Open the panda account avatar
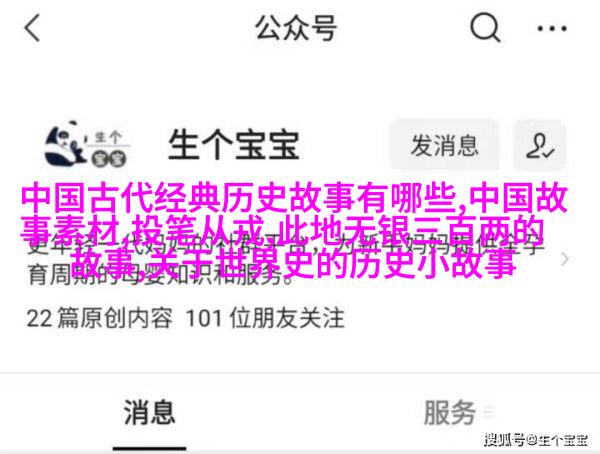The width and height of the screenshot is (600, 454). 87,144
